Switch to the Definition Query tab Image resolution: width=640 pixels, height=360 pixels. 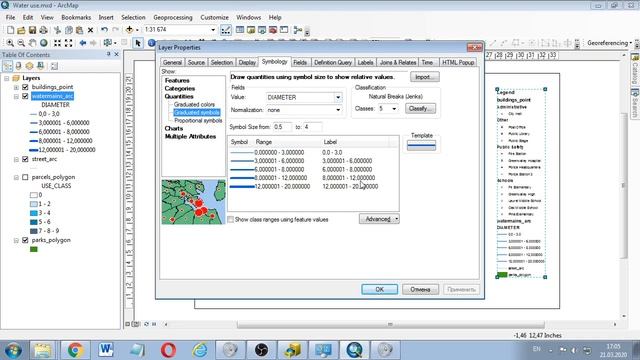(333, 62)
